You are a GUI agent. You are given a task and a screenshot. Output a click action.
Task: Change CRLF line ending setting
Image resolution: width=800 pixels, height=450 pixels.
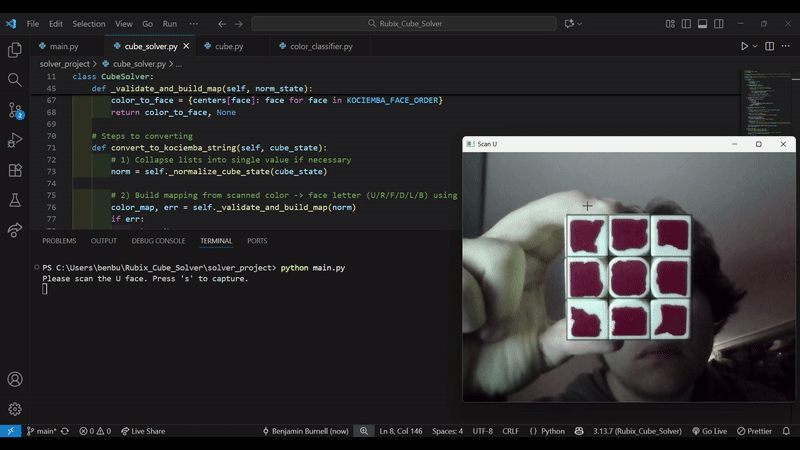click(510, 431)
